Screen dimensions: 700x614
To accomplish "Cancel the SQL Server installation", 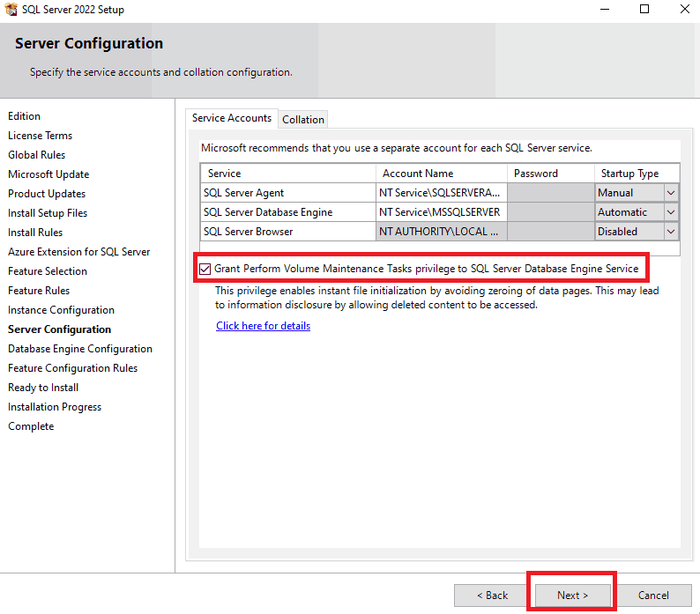I will 653,596.
